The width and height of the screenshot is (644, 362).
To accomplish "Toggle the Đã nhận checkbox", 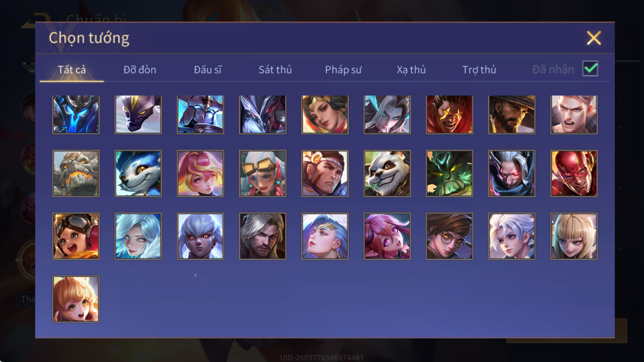I will pyautogui.click(x=590, y=69).
